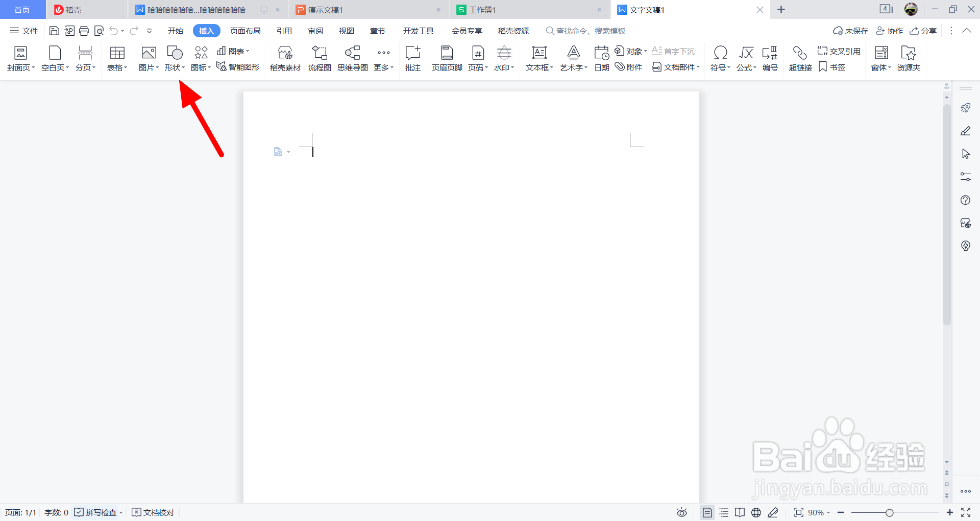Insert a mind map (思维导图)

point(352,59)
